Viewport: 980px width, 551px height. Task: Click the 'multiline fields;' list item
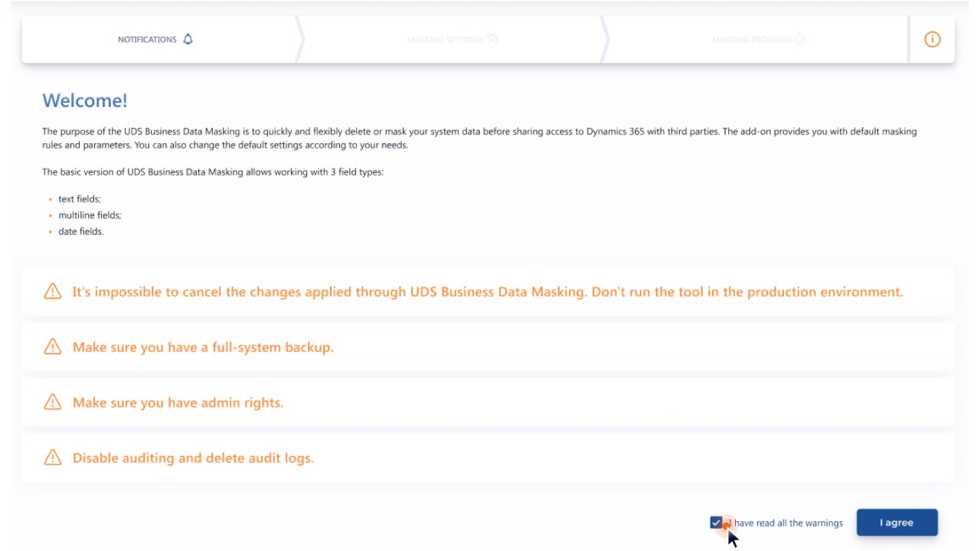pos(90,215)
